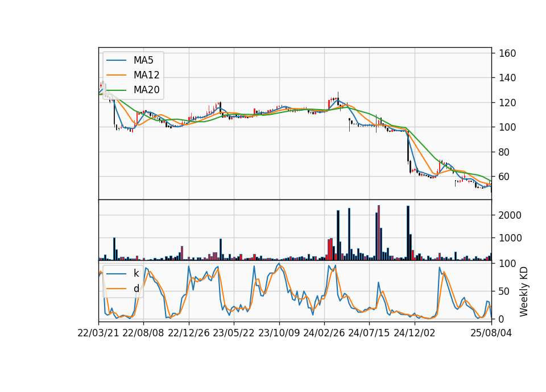The image size is (546, 392).
Task: Click the MA20 legend label
Action: pos(146,90)
